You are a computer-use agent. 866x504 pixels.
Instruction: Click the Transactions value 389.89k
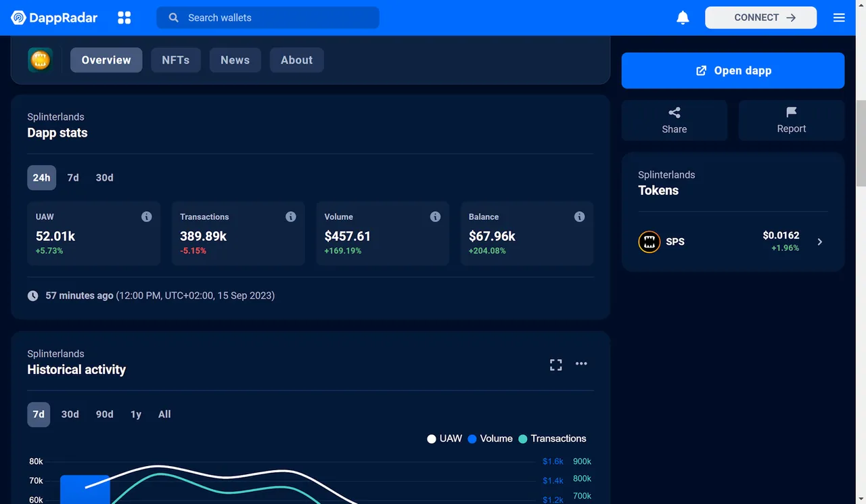pyautogui.click(x=203, y=236)
